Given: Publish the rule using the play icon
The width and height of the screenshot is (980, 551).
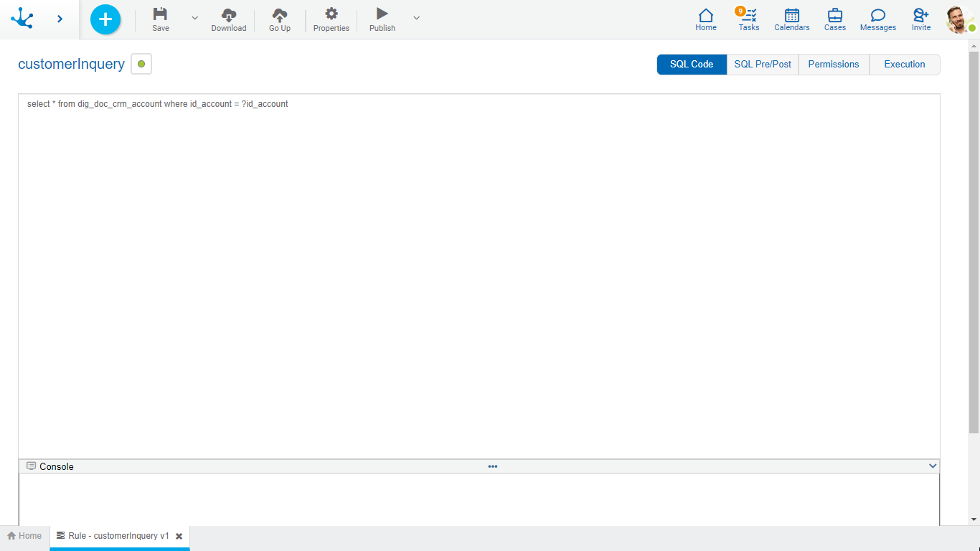Looking at the screenshot, I should click(382, 14).
